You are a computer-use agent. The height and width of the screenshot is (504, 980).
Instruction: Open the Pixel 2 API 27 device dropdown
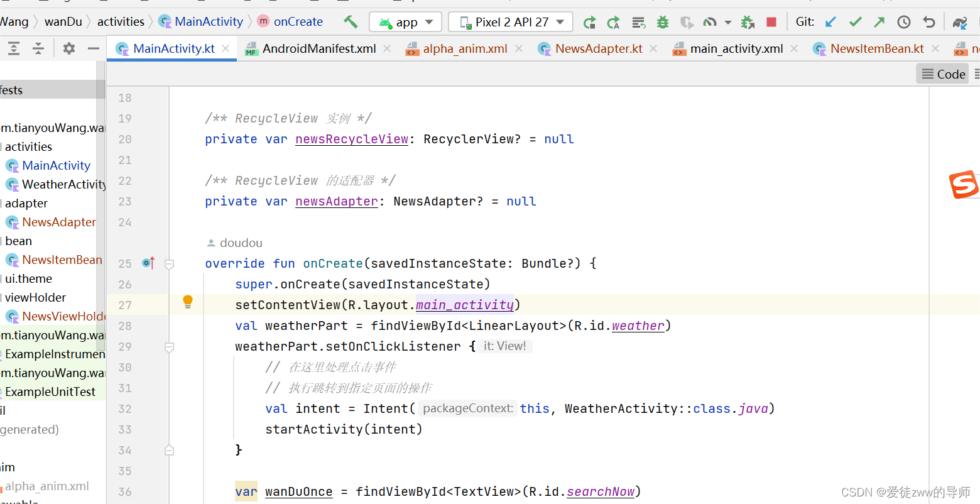[511, 22]
